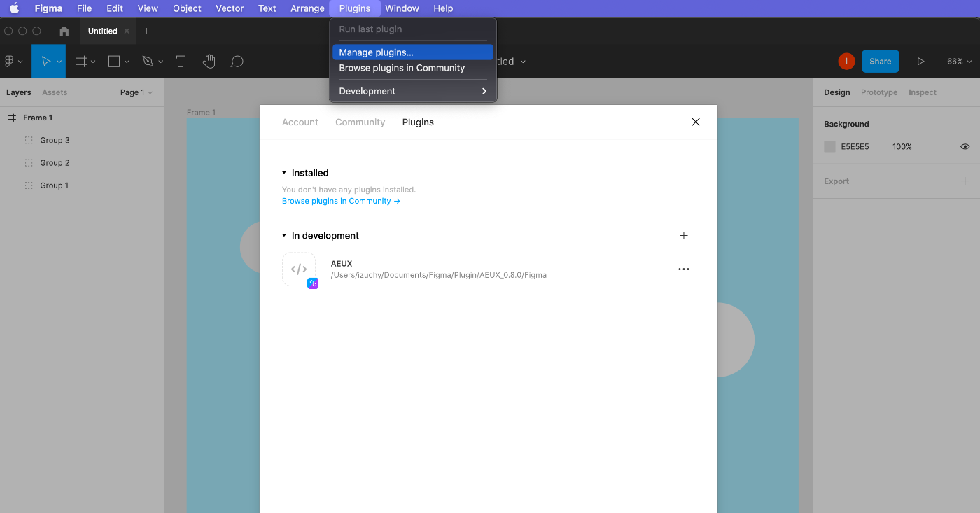This screenshot has width=980, height=513.
Task: Select the Rectangle shape tool
Action: tap(114, 62)
